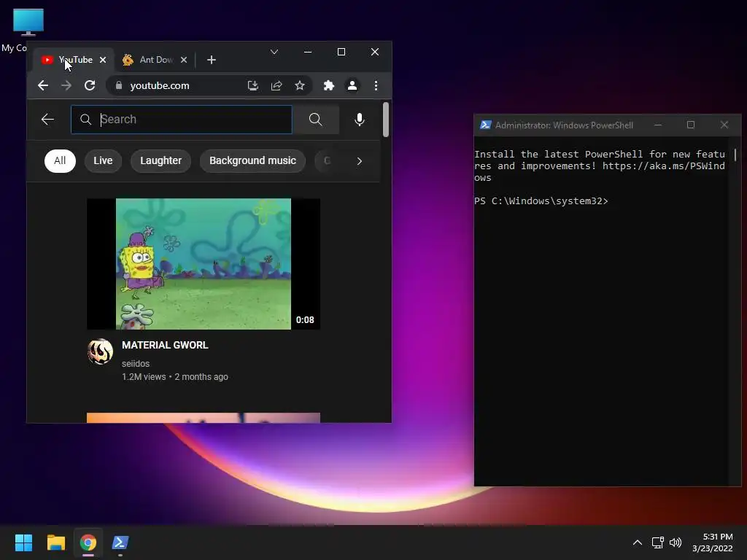747x560 pixels.
Task: Click the Chrome taskbar icon
Action: click(88, 542)
